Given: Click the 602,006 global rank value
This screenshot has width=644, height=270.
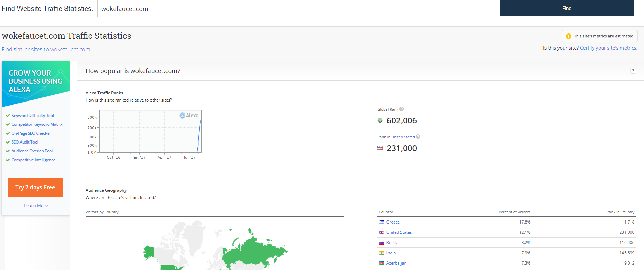Looking at the screenshot, I should pyautogui.click(x=402, y=121).
